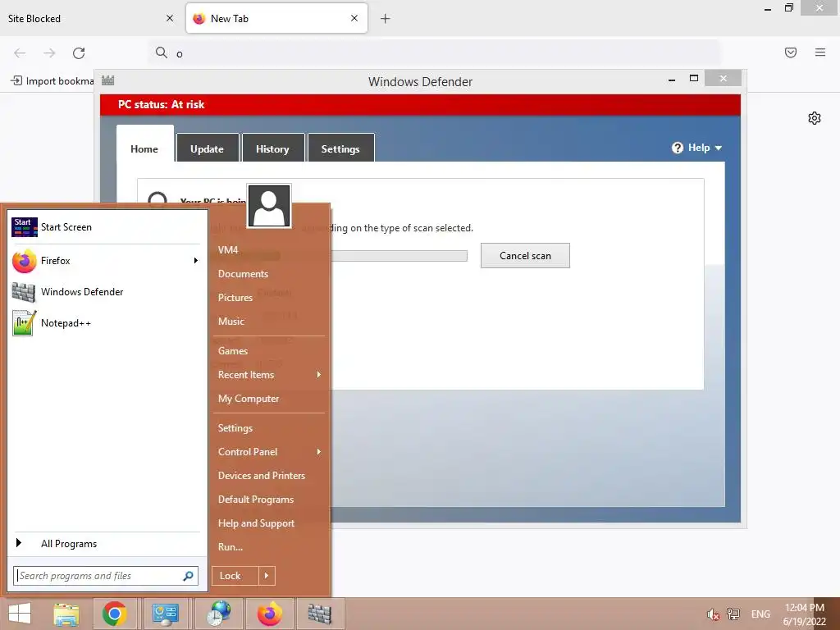Open Windows Defender Help dropdown
This screenshot has width=840, height=630.
point(696,148)
